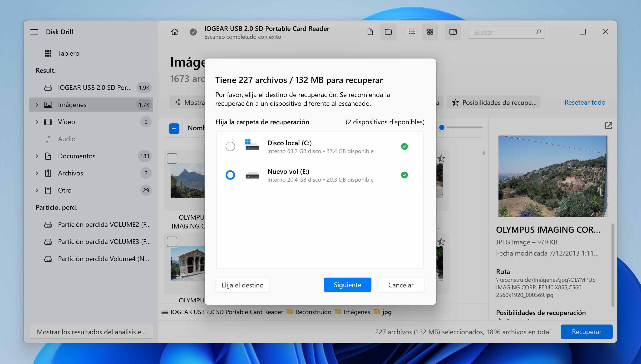Open Partición perdida Volume4 entry
Image resolution: width=641 pixels, height=364 pixels.
pos(91,259)
